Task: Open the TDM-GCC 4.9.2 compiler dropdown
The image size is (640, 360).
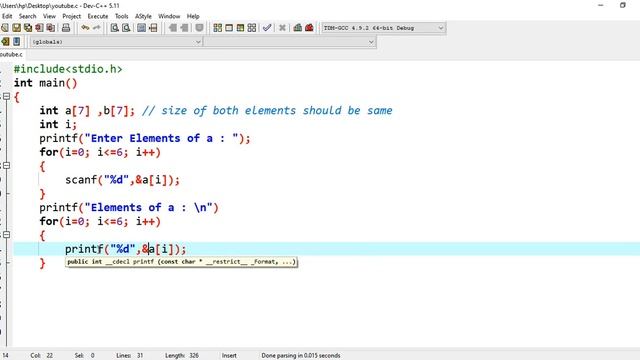Action: point(383,28)
